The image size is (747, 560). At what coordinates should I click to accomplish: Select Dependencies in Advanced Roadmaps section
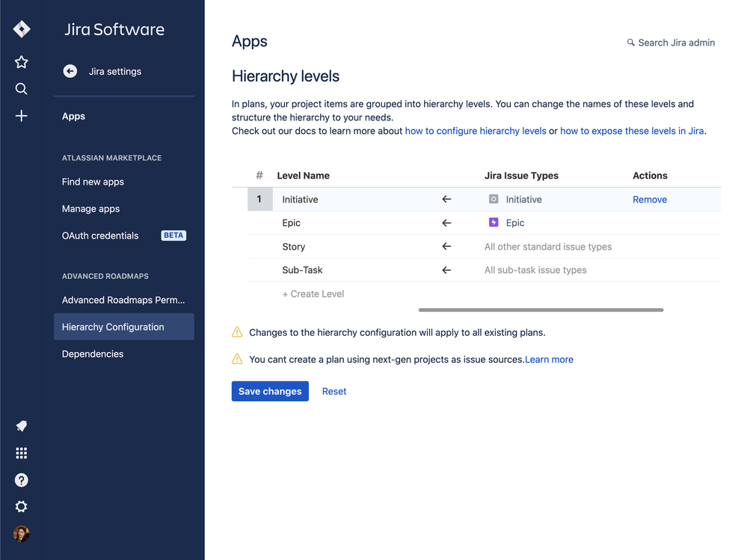click(x=93, y=354)
